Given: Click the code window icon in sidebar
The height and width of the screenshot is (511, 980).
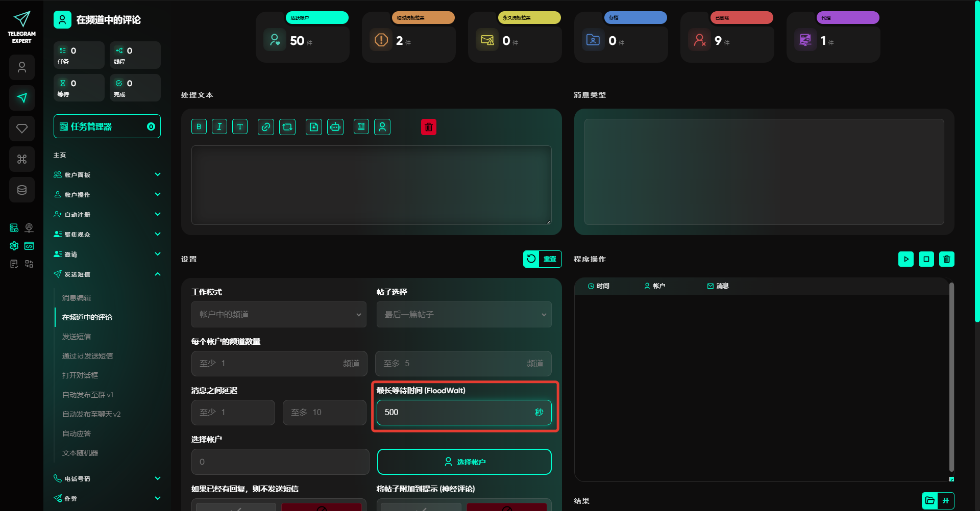Looking at the screenshot, I should coord(29,246).
